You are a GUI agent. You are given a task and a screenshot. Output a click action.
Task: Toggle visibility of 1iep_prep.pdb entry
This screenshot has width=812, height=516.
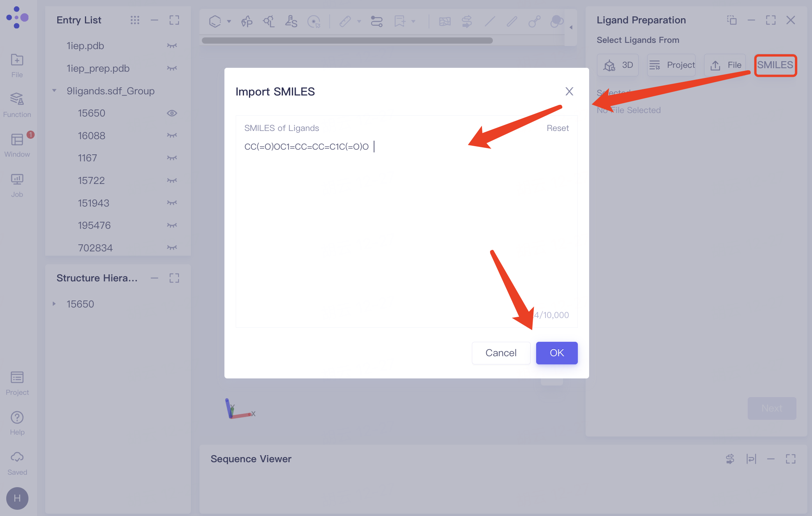pyautogui.click(x=172, y=68)
